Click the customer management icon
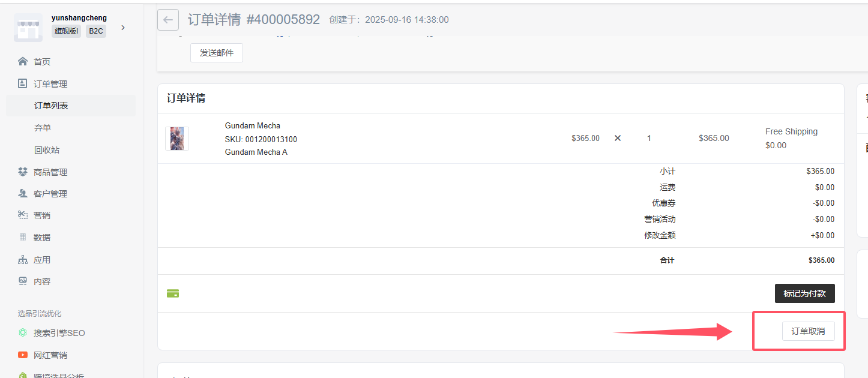This screenshot has height=378, width=868. click(x=23, y=194)
